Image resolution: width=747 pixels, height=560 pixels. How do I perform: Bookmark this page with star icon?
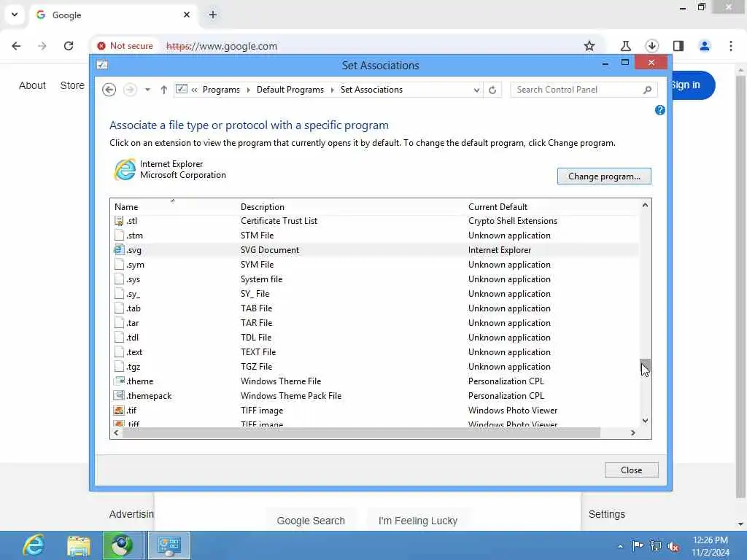click(x=589, y=46)
